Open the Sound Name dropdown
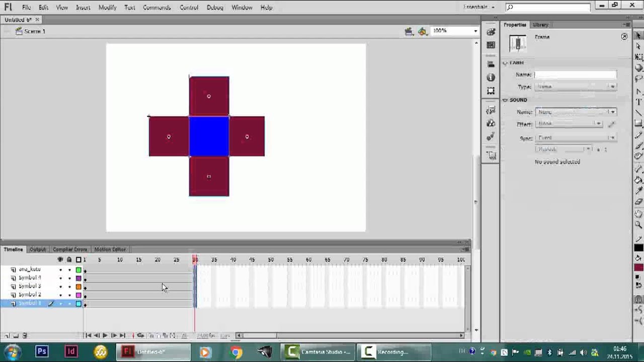The height and width of the screenshot is (362, 644). 575,112
